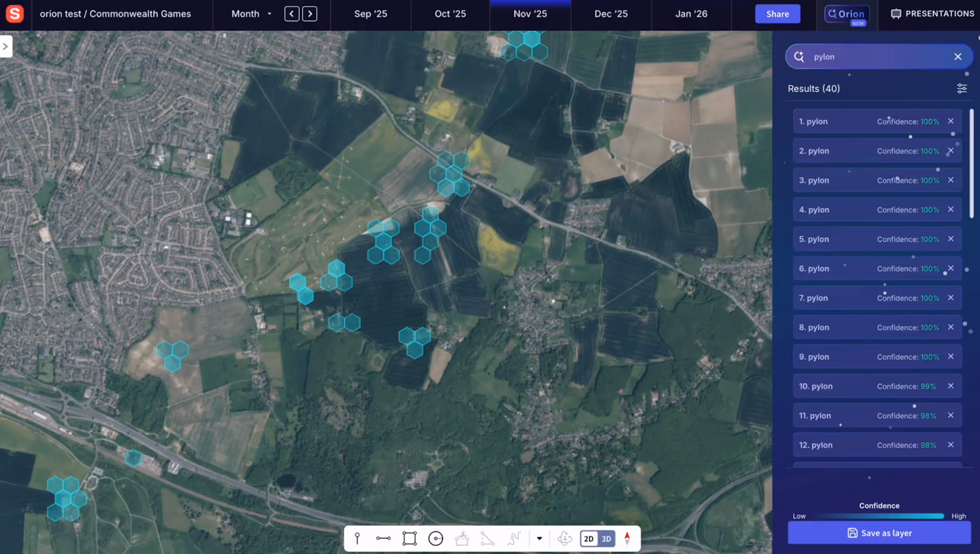Remove result 4 pylon
The width and height of the screenshot is (980, 554).
tap(951, 209)
